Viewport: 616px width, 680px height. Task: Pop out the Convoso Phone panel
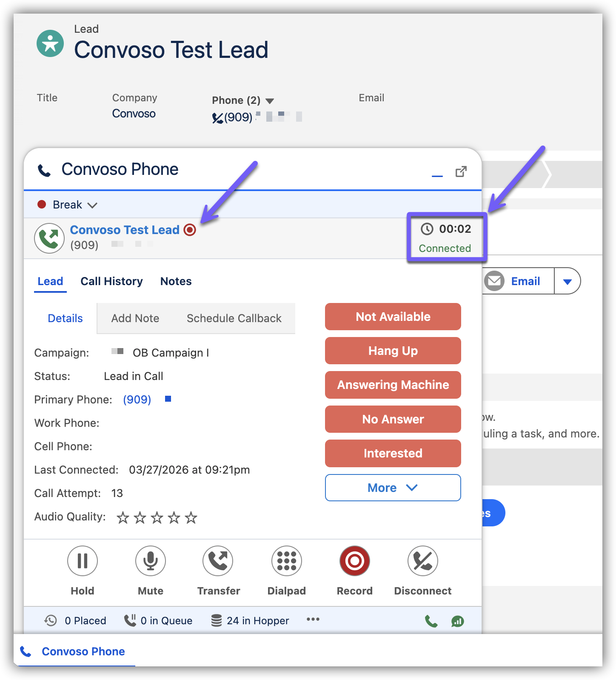[461, 172]
